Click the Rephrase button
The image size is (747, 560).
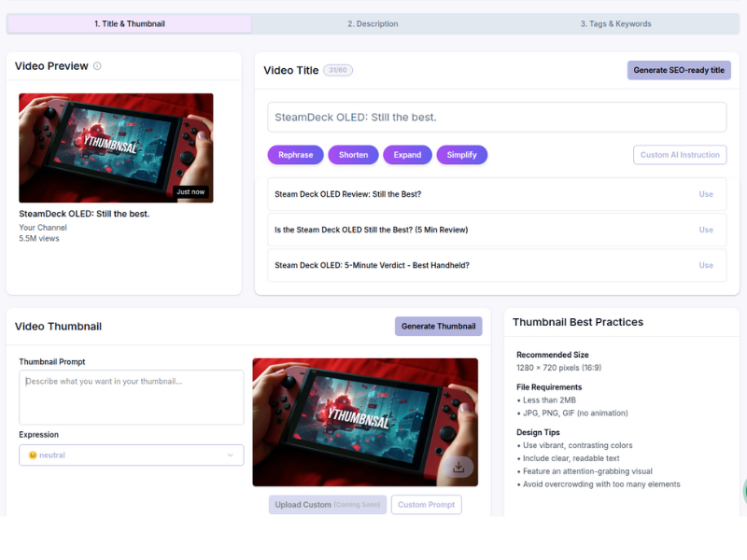coord(295,155)
